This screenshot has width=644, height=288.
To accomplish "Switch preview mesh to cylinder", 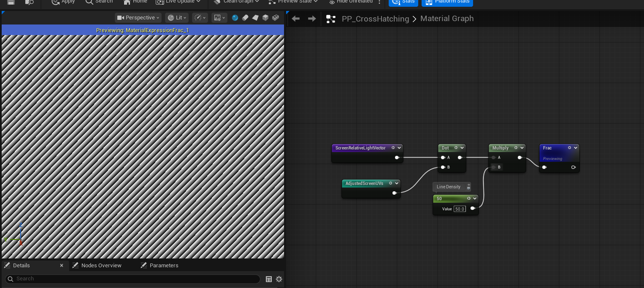I will 245,18.
